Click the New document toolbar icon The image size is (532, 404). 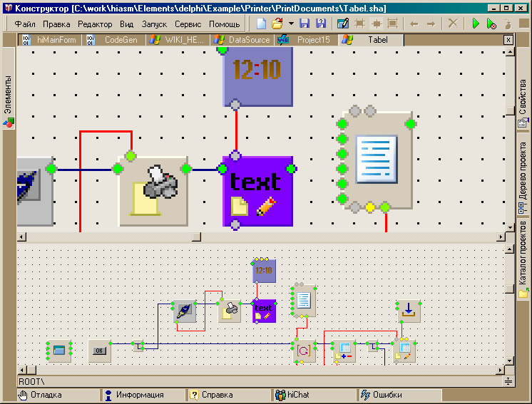262,24
